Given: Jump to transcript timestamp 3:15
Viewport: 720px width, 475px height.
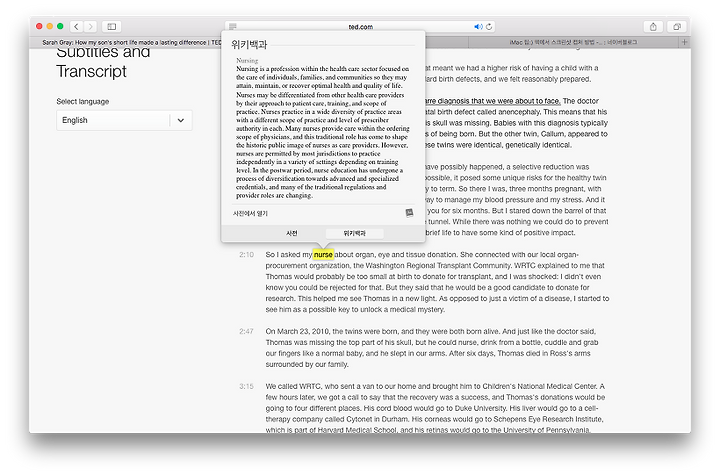Looking at the screenshot, I should [x=246, y=386].
